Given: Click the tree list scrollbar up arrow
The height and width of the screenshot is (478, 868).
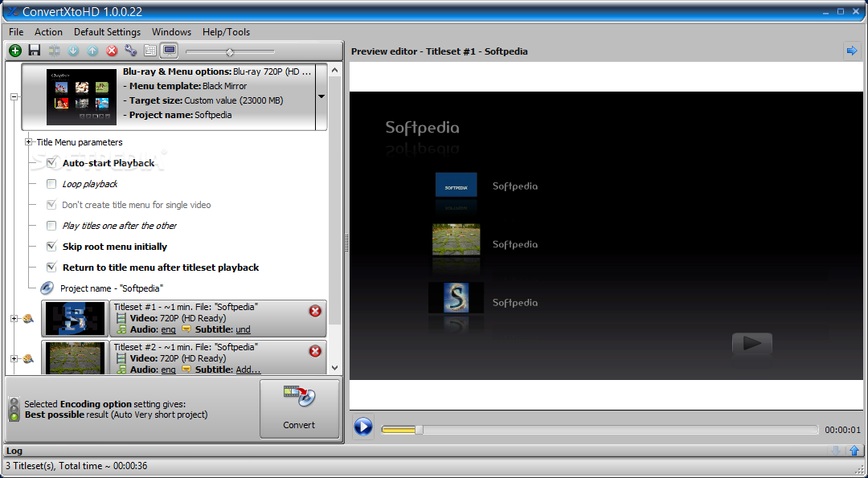Looking at the screenshot, I should [334, 70].
